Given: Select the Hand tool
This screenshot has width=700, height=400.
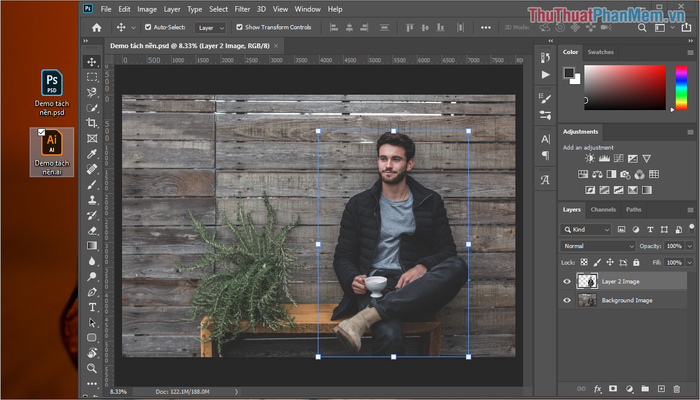Looking at the screenshot, I should point(92,353).
